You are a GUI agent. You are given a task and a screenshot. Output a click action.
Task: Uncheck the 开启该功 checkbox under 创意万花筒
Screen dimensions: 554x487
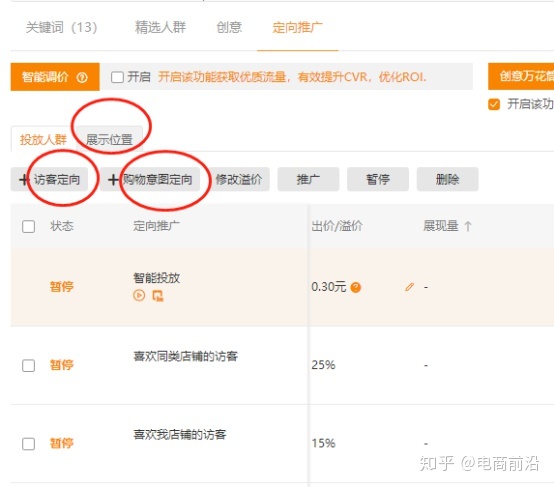tap(494, 104)
